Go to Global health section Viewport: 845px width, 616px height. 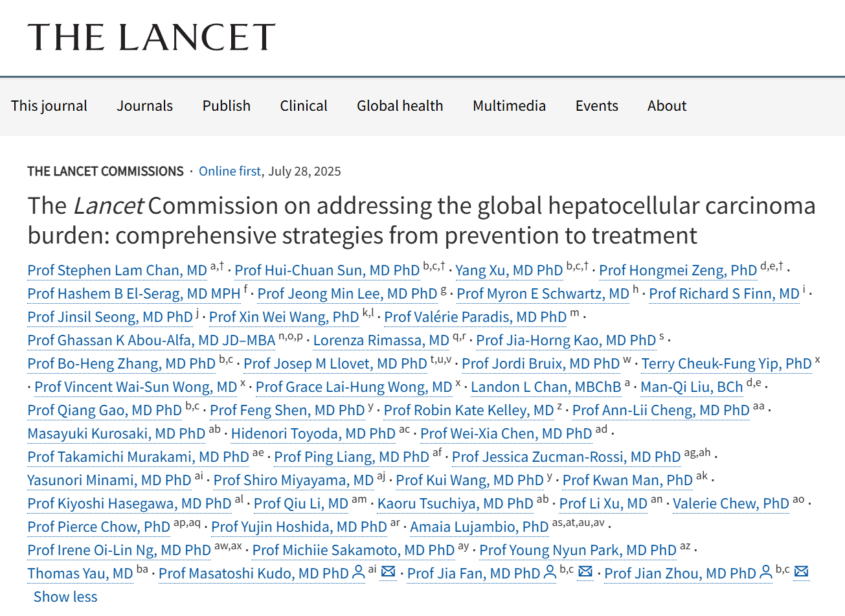click(400, 106)
